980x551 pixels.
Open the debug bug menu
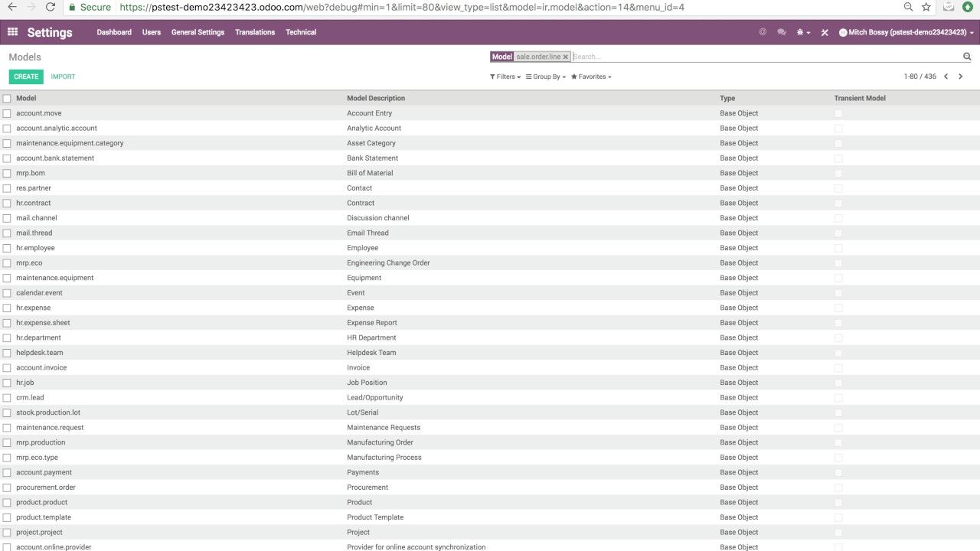point(803,32)
